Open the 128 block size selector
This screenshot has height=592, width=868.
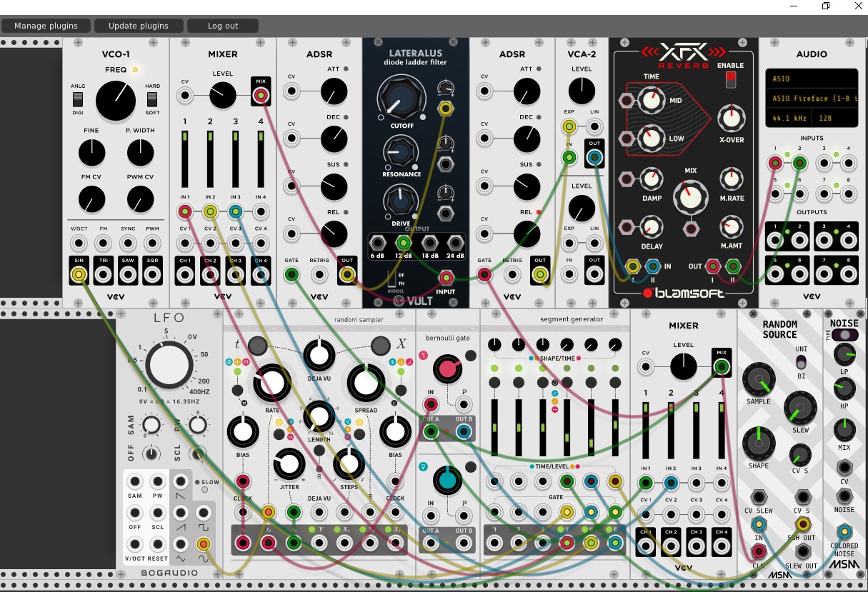pos(834,117)
